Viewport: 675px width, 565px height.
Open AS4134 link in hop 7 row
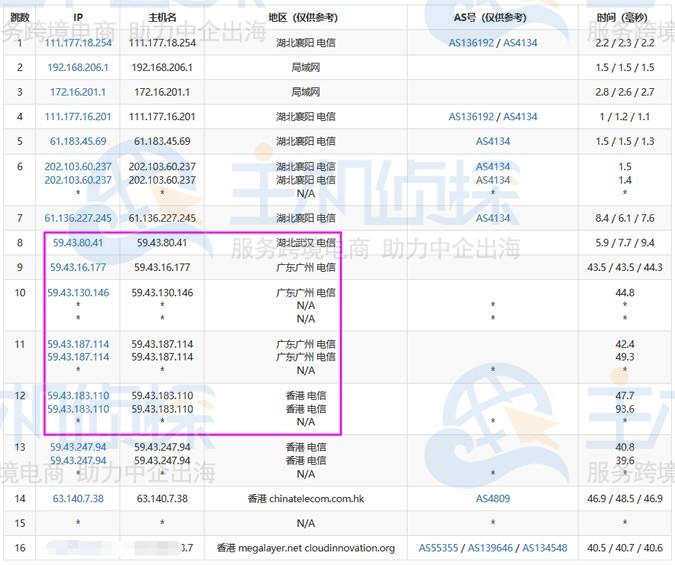click(x=493, y=218)
